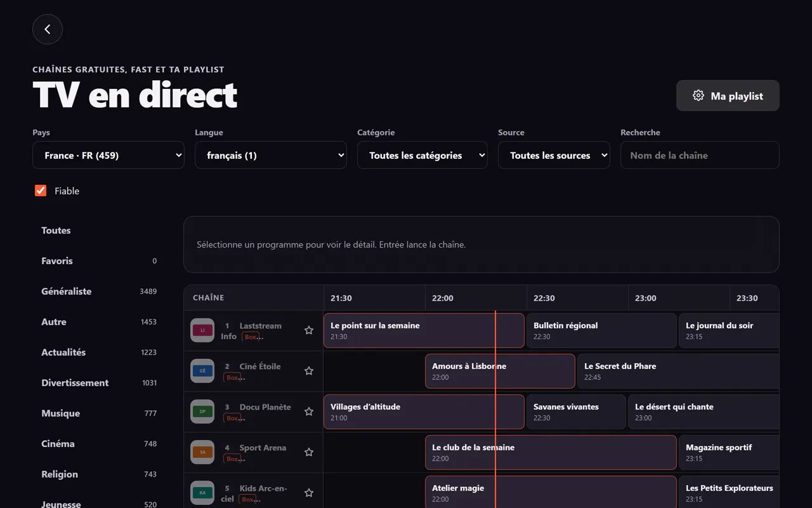Select program Le journal du soir
The width and height of the screenshot is (812, 508).
tap(729, 330)
